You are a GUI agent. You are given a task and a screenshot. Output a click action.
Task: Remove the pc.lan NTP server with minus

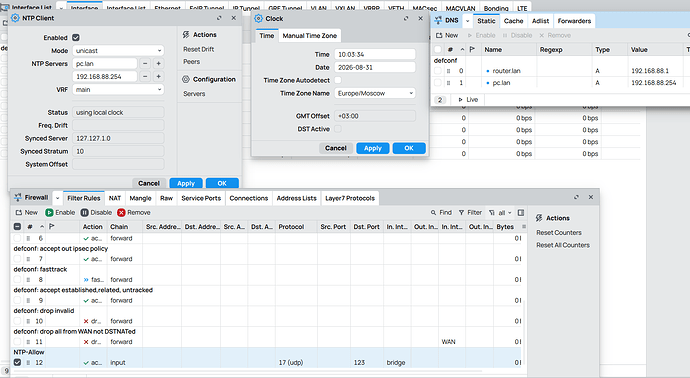145,63
